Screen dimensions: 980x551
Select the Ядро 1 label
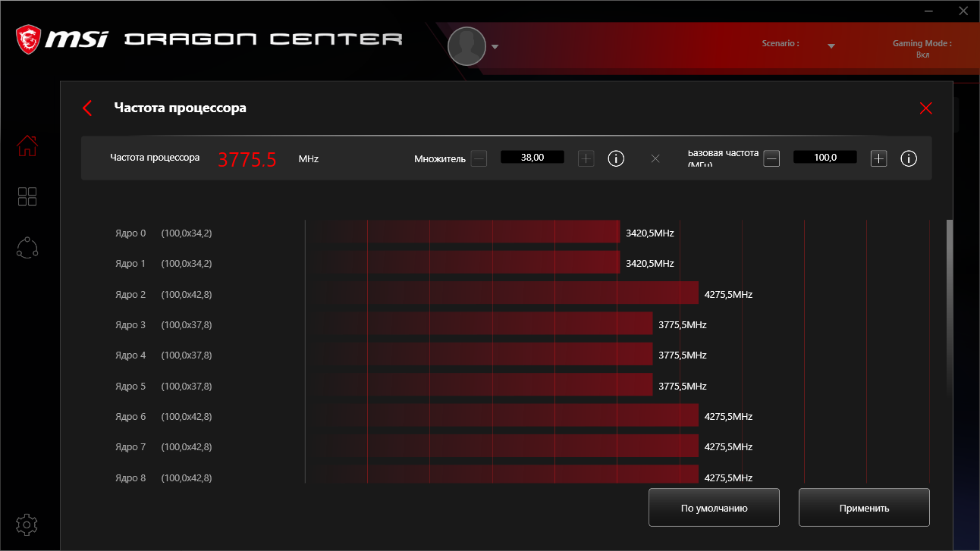coord(130,264)
